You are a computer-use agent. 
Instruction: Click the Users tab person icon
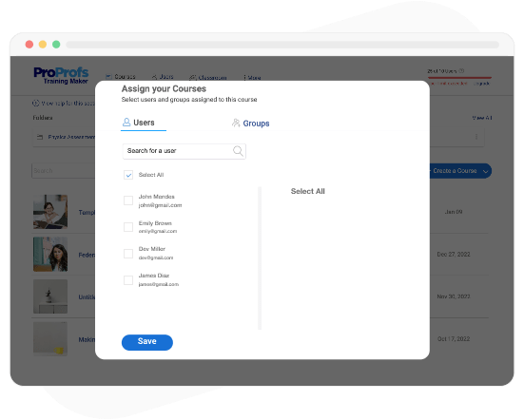click(126, 123)
